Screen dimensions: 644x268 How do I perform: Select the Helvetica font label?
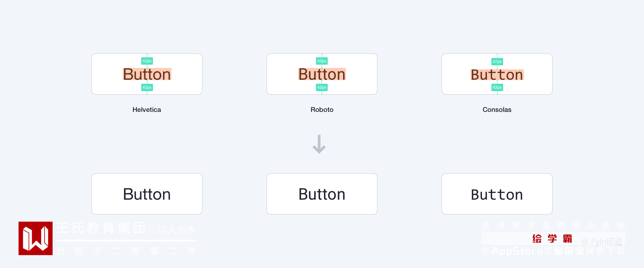pyautogui.click(x=147, y=110)
